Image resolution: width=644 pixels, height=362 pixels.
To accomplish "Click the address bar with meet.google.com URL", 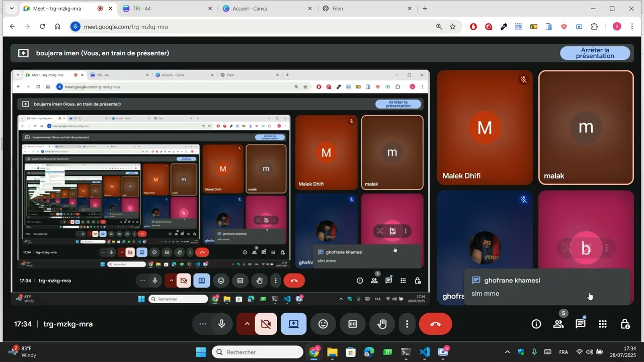I will (252, 27).
